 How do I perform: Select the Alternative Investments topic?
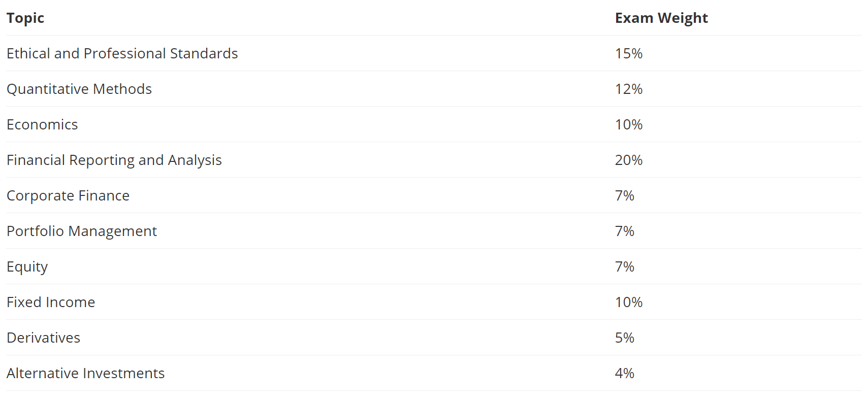pos(86,374)
